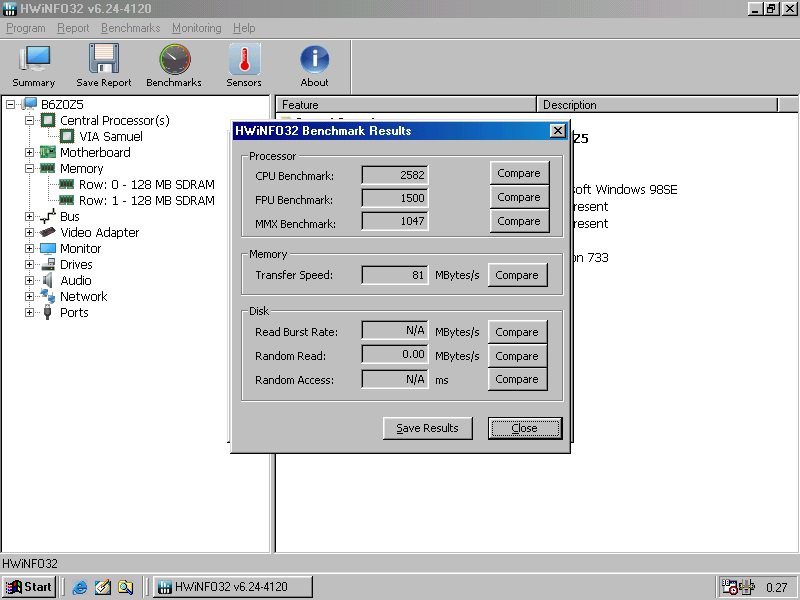Image resolution: width=800 pixels, height=600 pixels.
Task: Select Row: 0 - 128 MB SDRAM
Action: coord(146,184)
